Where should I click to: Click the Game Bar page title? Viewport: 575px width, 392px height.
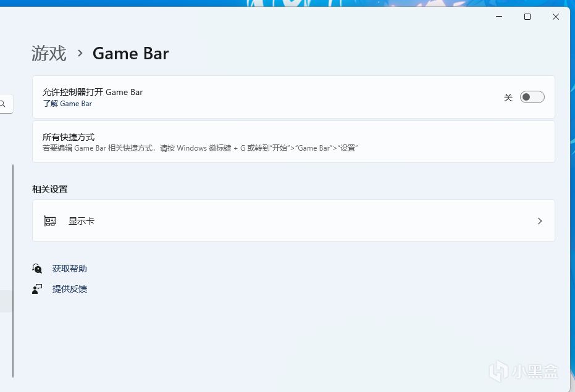coord(130,54)
